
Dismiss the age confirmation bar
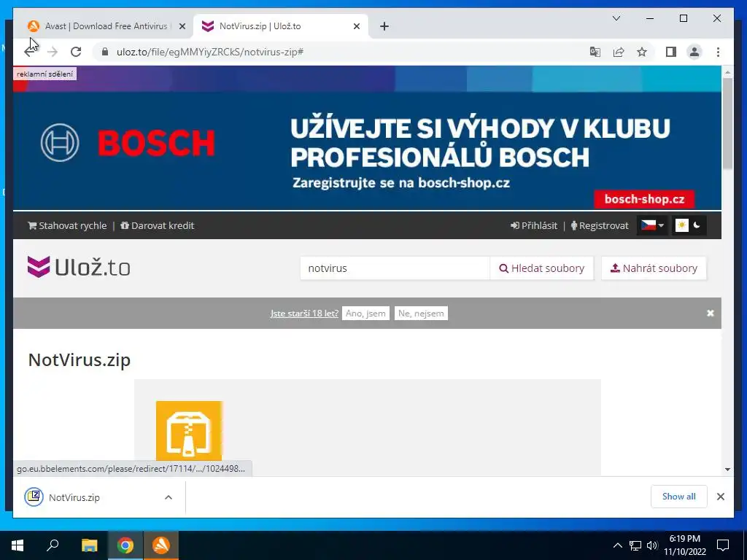coord(711,313)
